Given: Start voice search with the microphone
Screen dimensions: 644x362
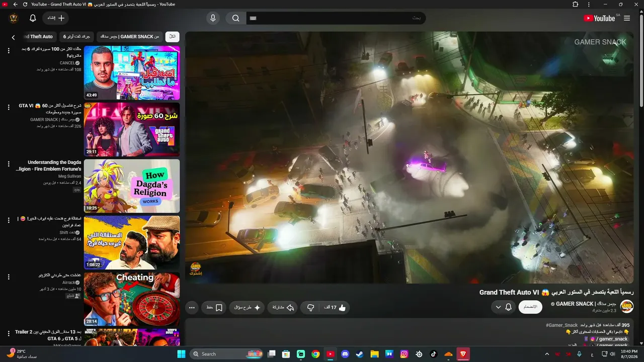Looking at the screenshot, I should pyautogui.click(x=213, y=18).
